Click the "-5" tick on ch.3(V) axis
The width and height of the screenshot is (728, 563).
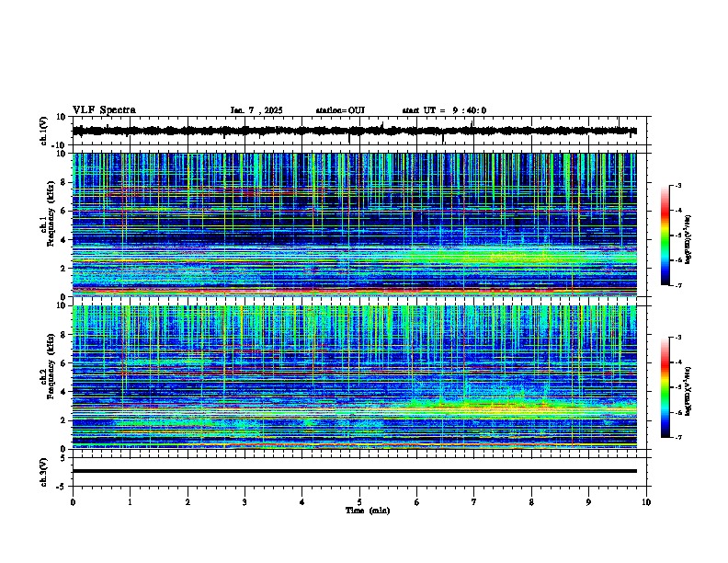click(62, 487)
